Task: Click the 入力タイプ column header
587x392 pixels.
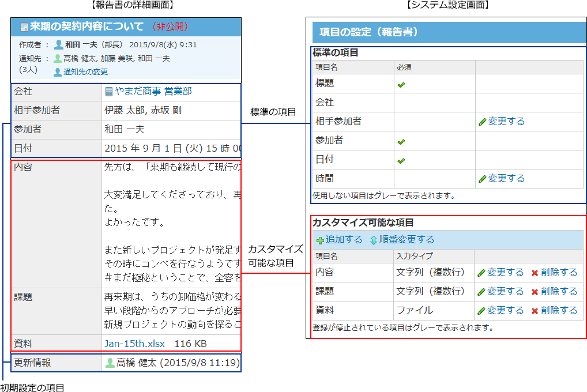Action: point(415,256)
